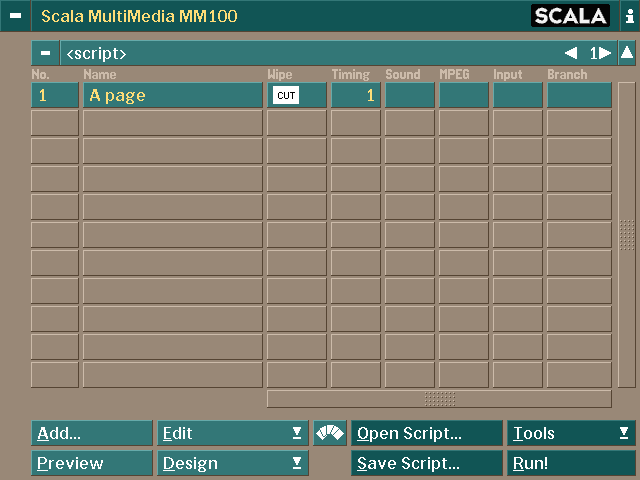
Task: Expand the Design dropdown menu
Action: coord(233,464)
